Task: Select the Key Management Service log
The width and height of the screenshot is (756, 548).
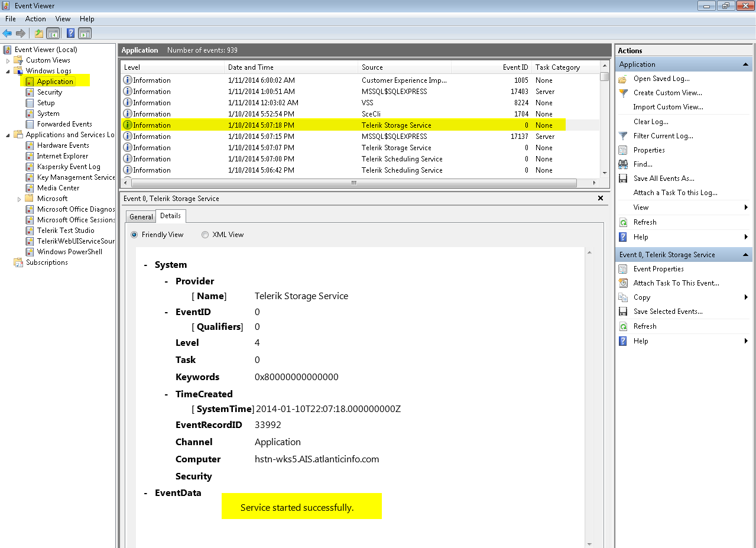Action: tap(76, 177)
